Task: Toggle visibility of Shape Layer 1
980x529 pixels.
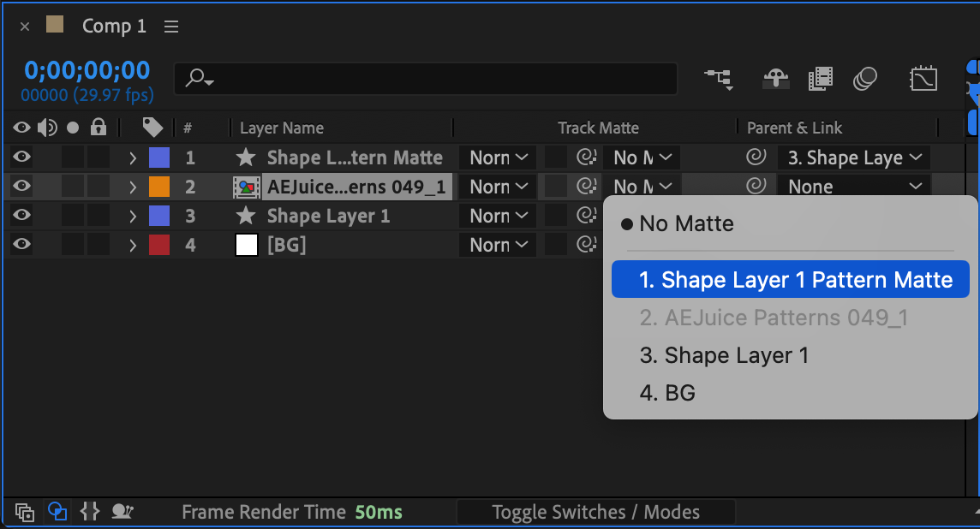Action: [x=22, y=216]
